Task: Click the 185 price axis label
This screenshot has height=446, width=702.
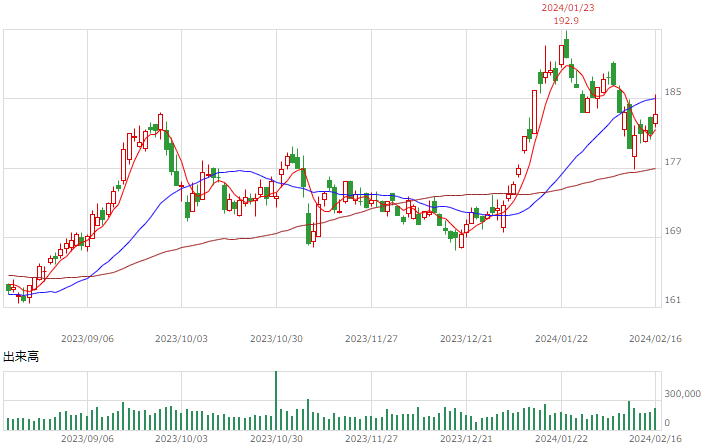Action: pos(673,92)
